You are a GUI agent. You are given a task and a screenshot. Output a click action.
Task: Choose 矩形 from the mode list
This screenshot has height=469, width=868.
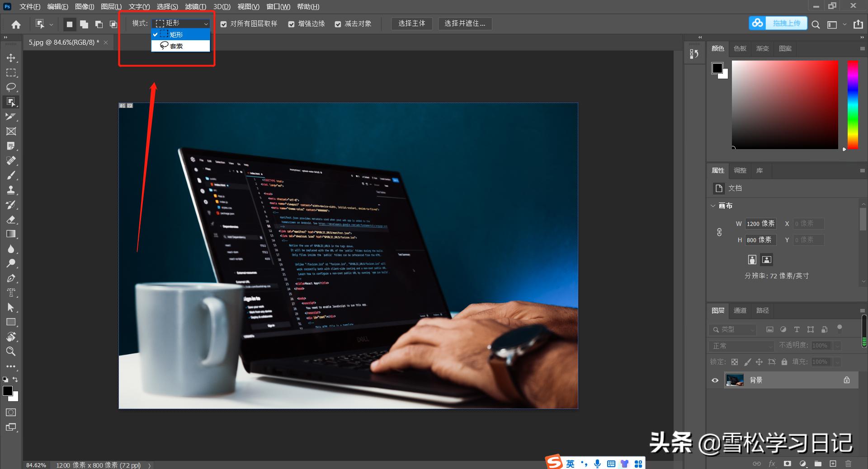coord(180,34)
